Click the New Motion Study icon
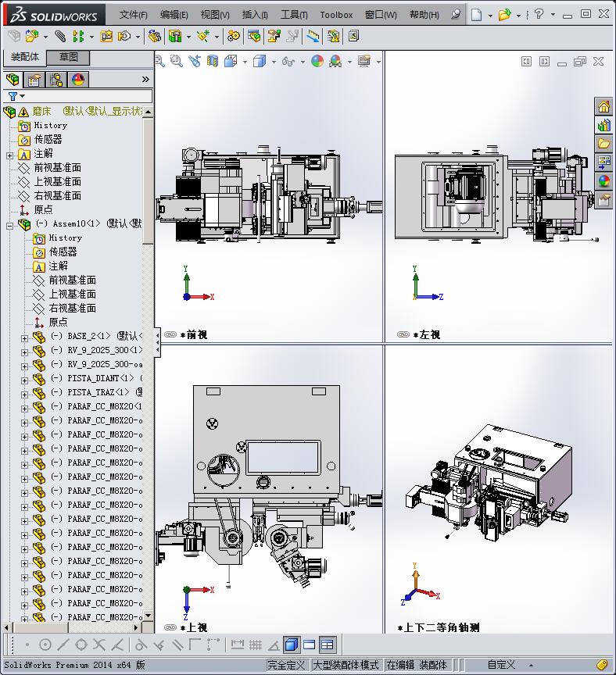The image size is (616, 675). [x=234, y=36]
